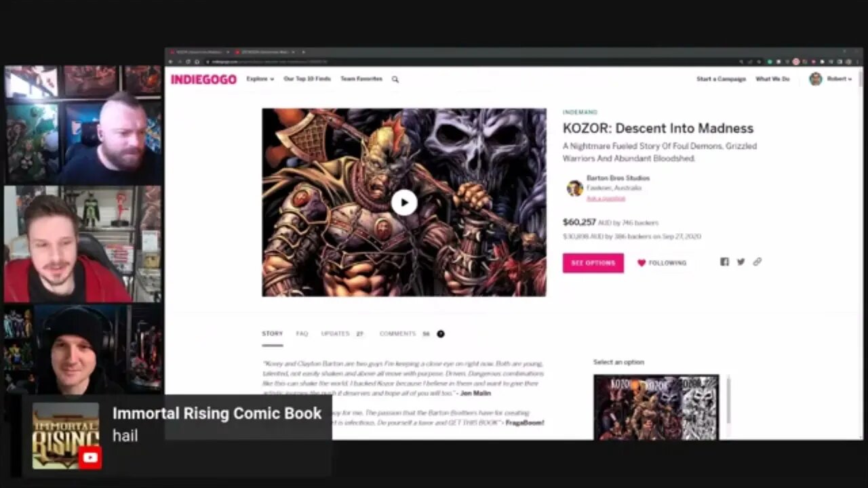This screenshot has width=868, height=488.
Task: Copy campaign link with chain icon
Action: [757, 262]
